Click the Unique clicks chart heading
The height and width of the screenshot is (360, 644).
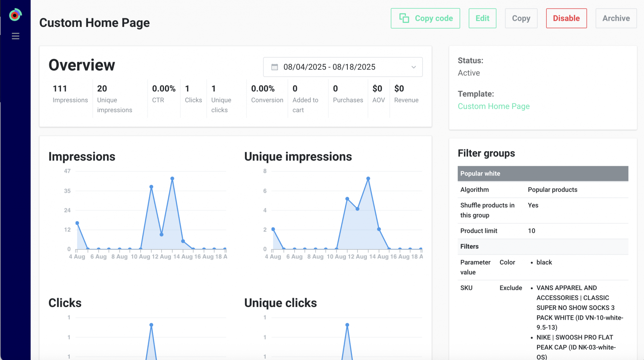tap(280, 303)
